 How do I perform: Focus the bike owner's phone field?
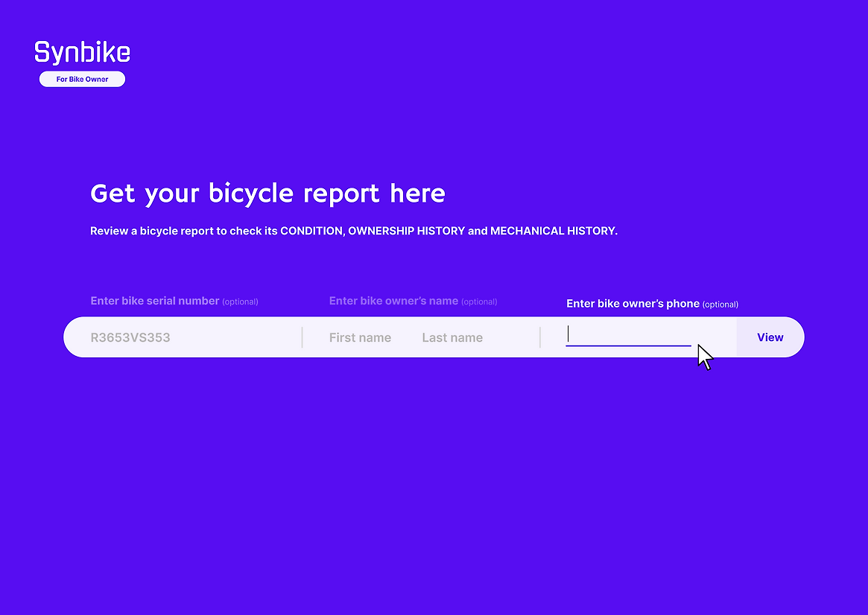628,336
